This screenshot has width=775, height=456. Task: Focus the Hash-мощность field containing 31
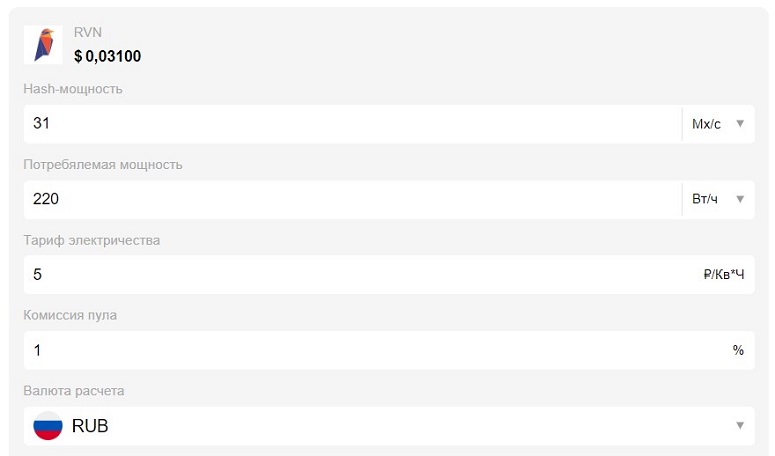(x=350, y=124)
